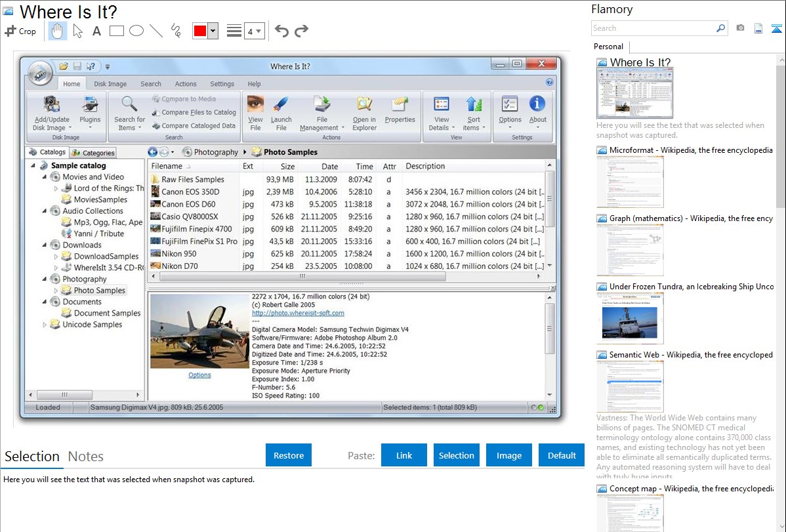
Task: Pick the ellipse shape tool
Action: 136,31
